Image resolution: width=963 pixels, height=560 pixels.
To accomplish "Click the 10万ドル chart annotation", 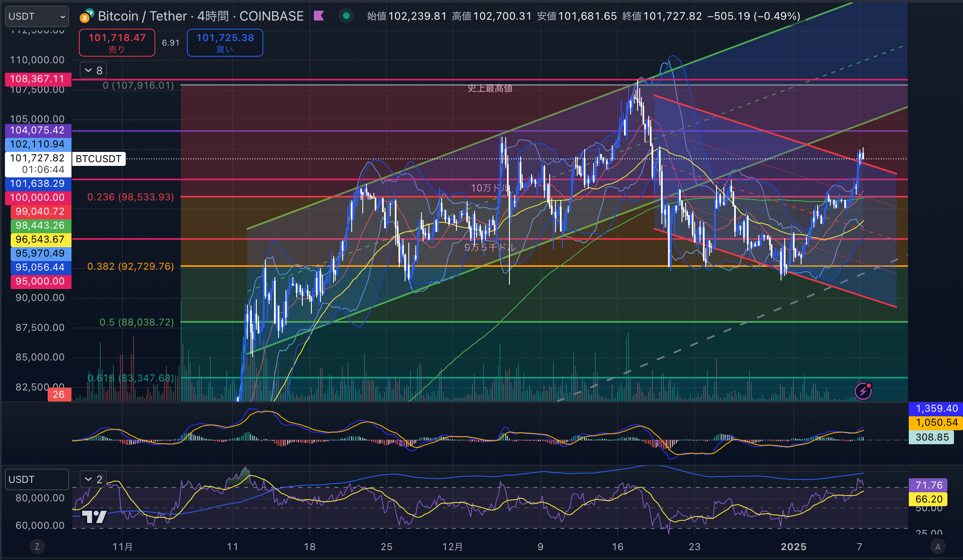I will pos(490,188).
